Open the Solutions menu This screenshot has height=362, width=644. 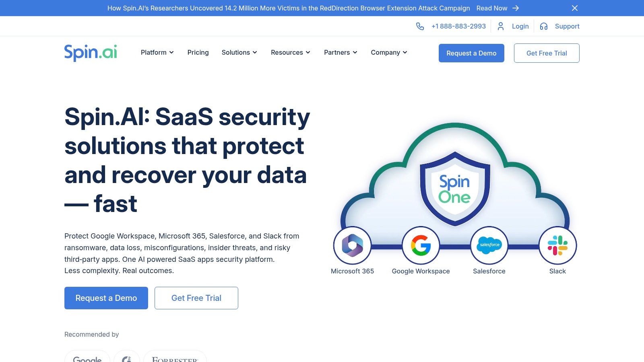pyautogui.click(x=239, y=52)
